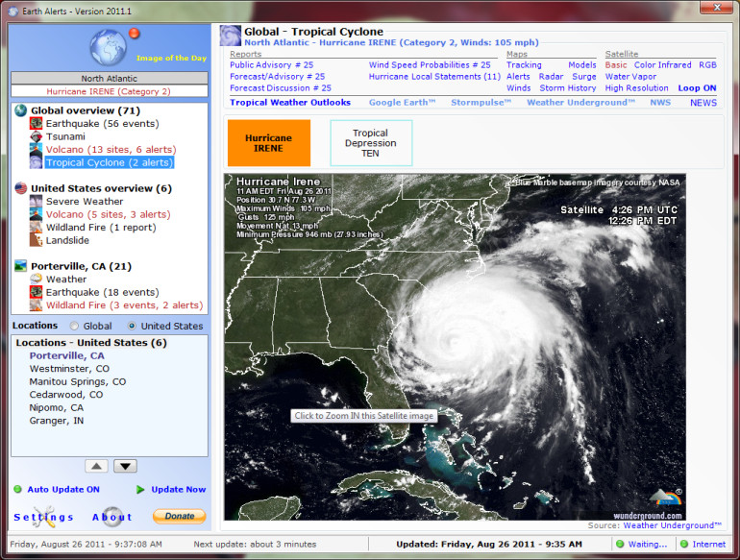This screenshot has width=740, height=560.
Task: Open Earthquake (18 events) for Porterville
Action: [x=103, y=293]
